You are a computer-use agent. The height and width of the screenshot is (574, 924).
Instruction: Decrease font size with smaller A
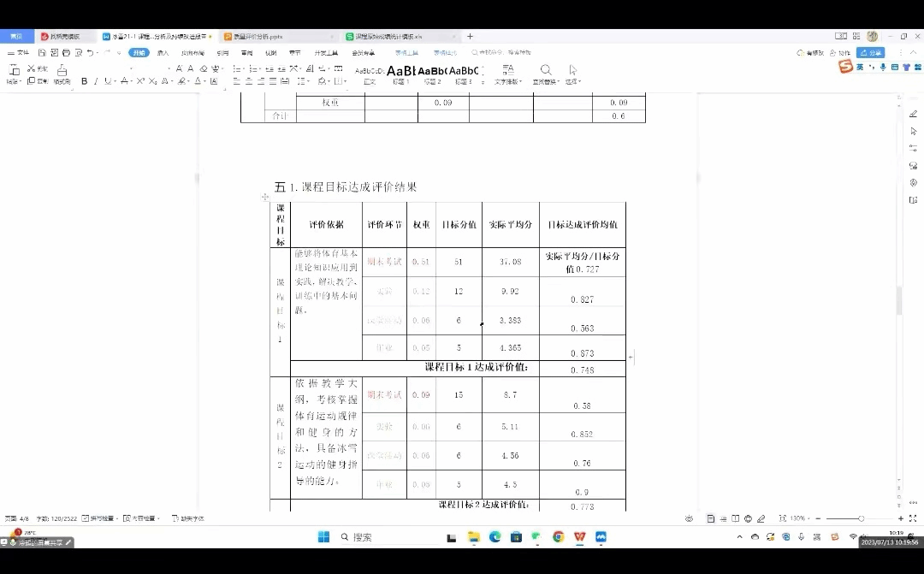[x=190, y=69]
